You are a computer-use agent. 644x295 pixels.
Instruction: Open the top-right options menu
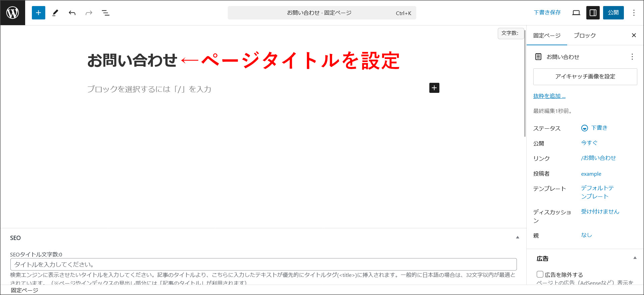634,13
